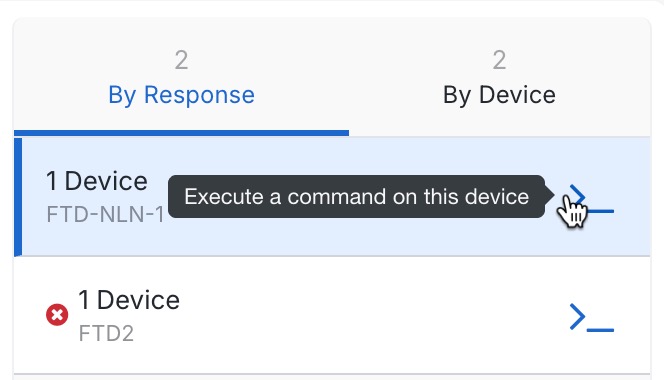
Task: Click the hand cursor over the command icon
Action: (x=573, y=211)
